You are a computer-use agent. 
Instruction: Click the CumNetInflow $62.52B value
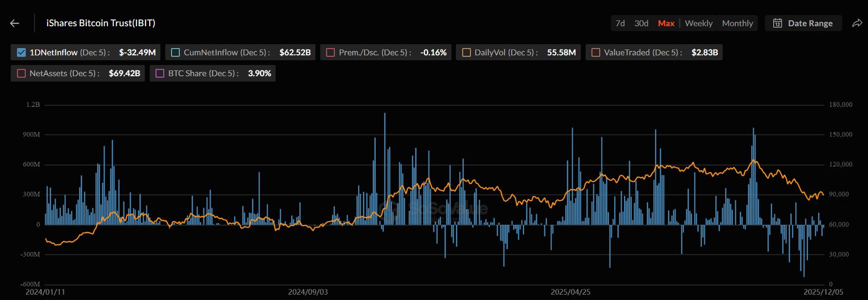tap(295, 52)
